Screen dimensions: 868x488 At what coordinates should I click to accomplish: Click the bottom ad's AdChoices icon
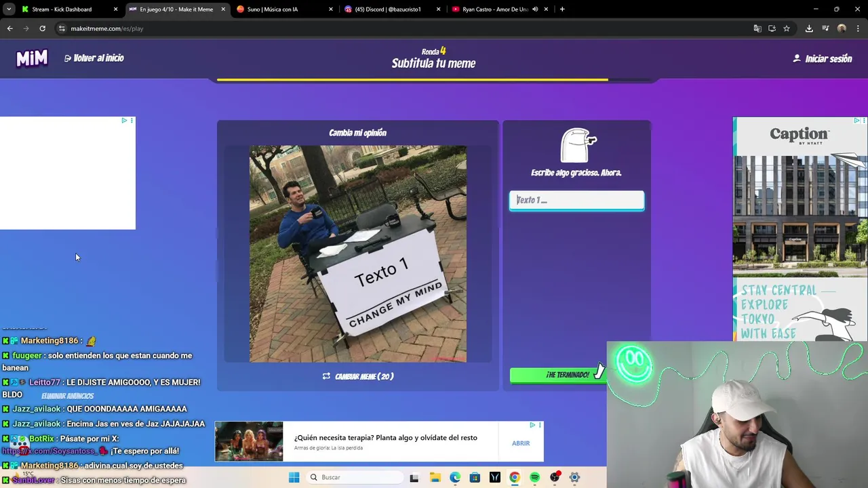tap(533, 425)
